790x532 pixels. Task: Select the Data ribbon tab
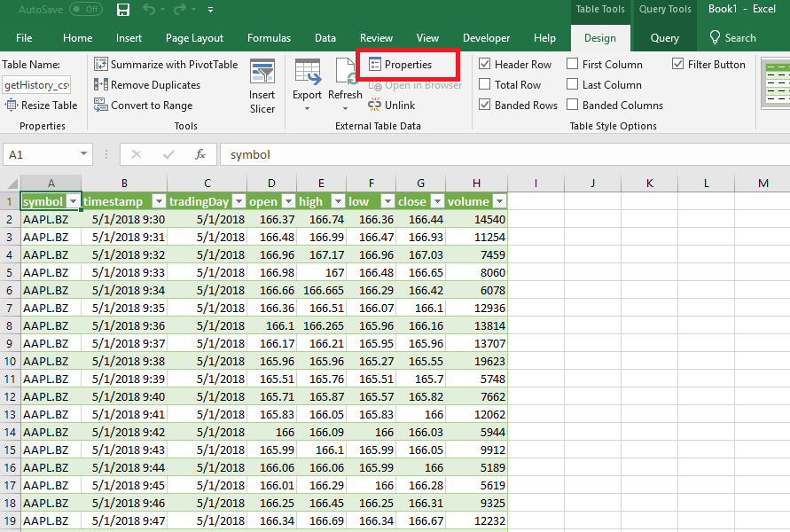(325, 38)
